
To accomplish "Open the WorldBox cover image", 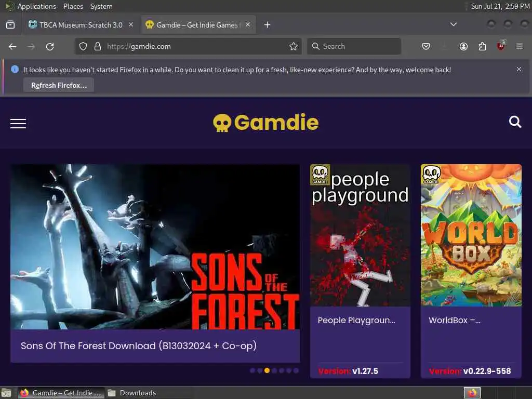I will (x=471, y=235).
